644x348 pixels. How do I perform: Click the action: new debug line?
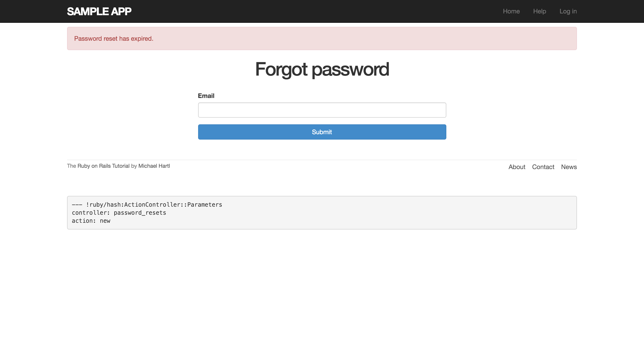tap(91, 221)
